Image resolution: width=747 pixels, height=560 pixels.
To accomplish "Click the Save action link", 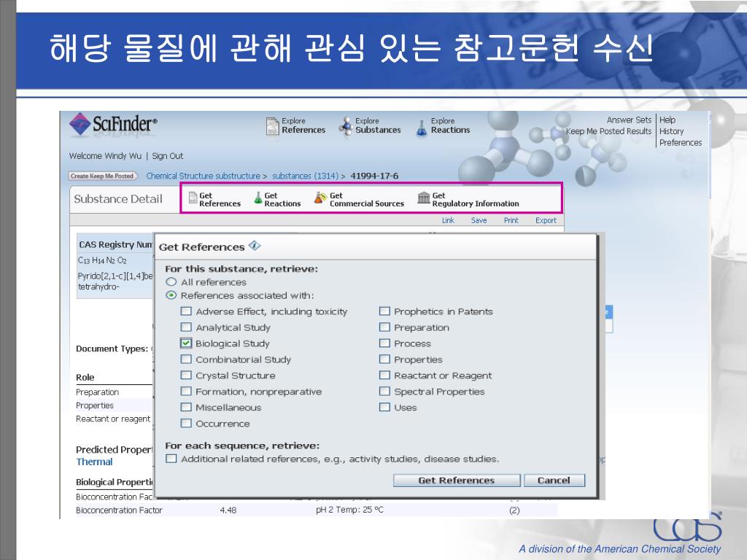I will 479,220.
